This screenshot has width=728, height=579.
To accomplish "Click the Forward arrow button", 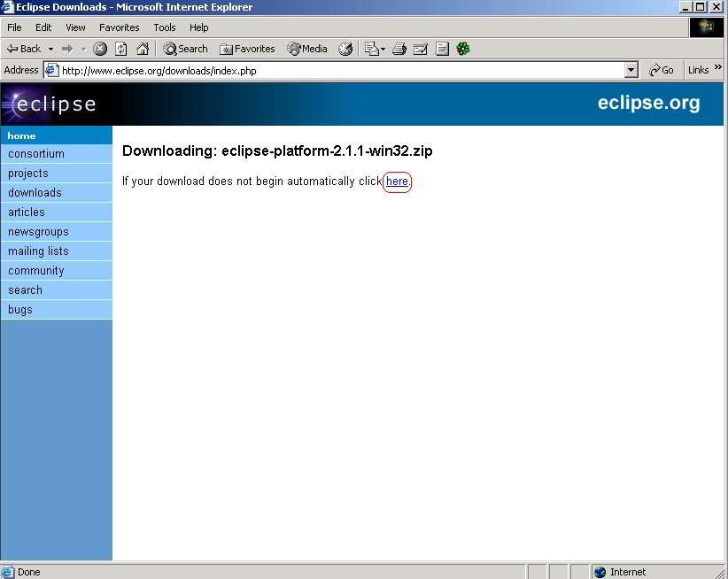I will point(68,49).
